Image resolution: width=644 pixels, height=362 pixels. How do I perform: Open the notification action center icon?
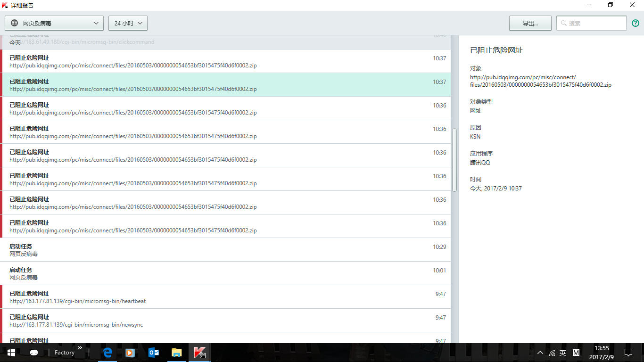628,353
